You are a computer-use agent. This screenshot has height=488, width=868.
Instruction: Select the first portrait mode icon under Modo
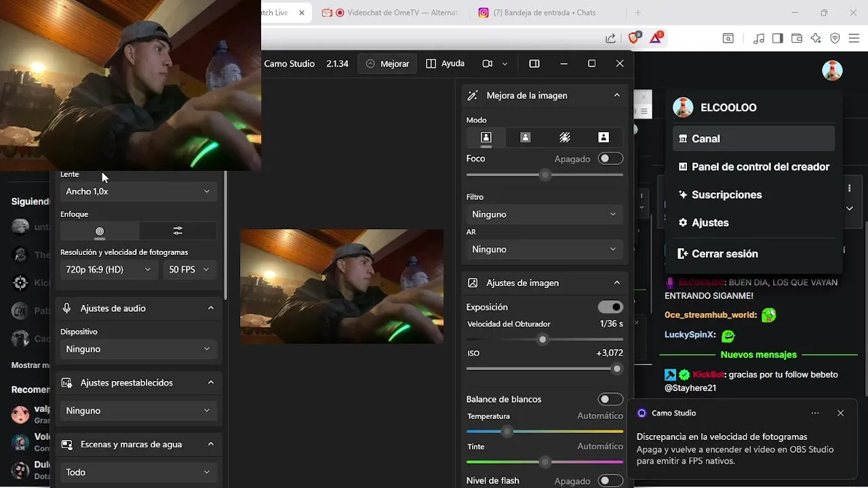tap(486, 138)
